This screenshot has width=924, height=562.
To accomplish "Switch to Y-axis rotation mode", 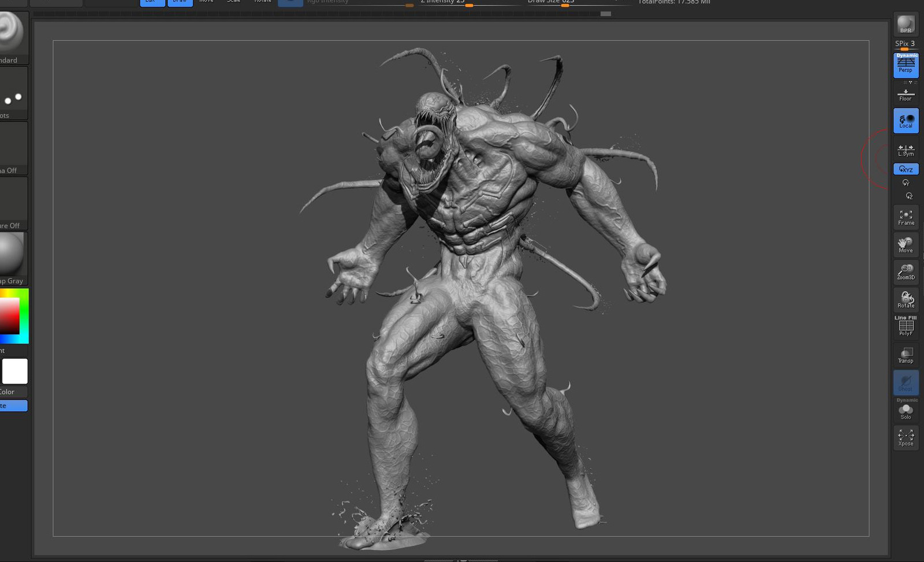I will pos(906,183).
